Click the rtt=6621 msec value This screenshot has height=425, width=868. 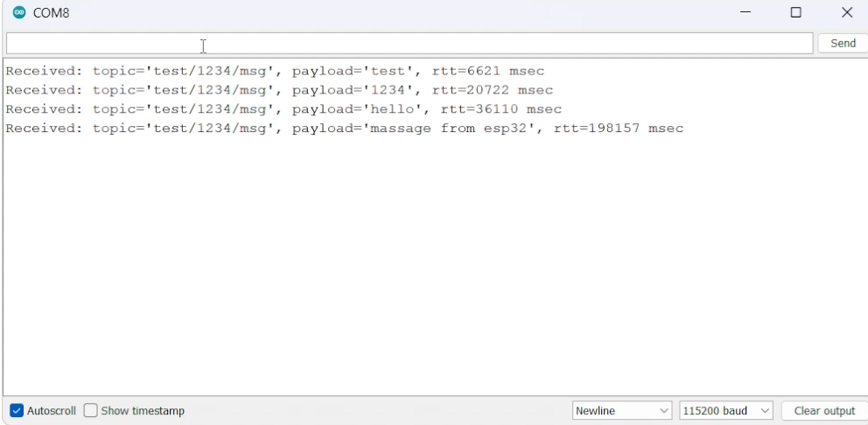[x=488, y=71]
